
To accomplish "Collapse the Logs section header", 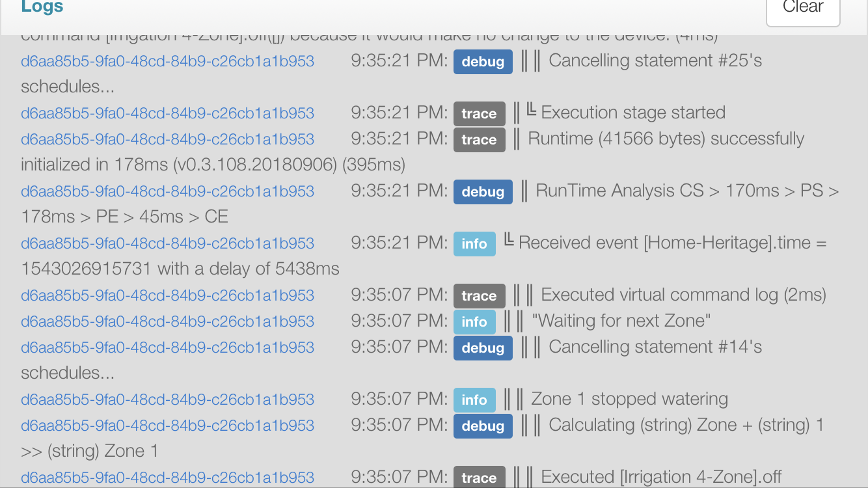I will (42, 8).
